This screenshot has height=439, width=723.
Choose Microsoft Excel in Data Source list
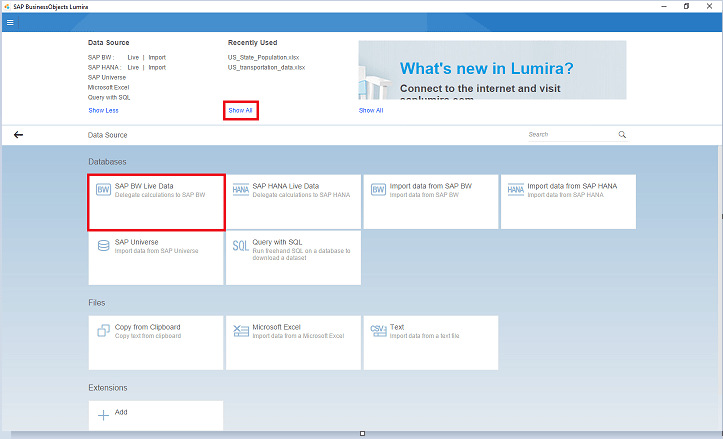tap(108, 87)
